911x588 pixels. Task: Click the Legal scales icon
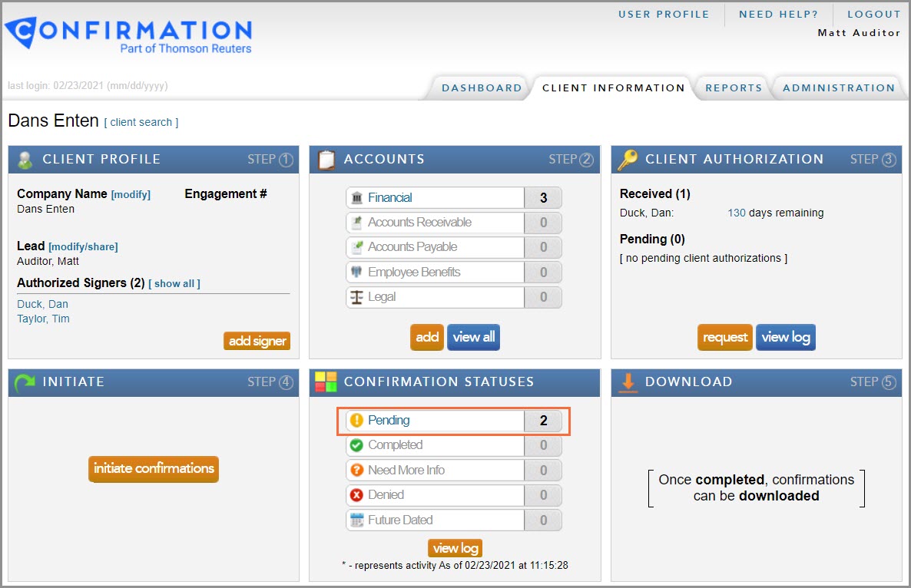click(x=356, y=297)
